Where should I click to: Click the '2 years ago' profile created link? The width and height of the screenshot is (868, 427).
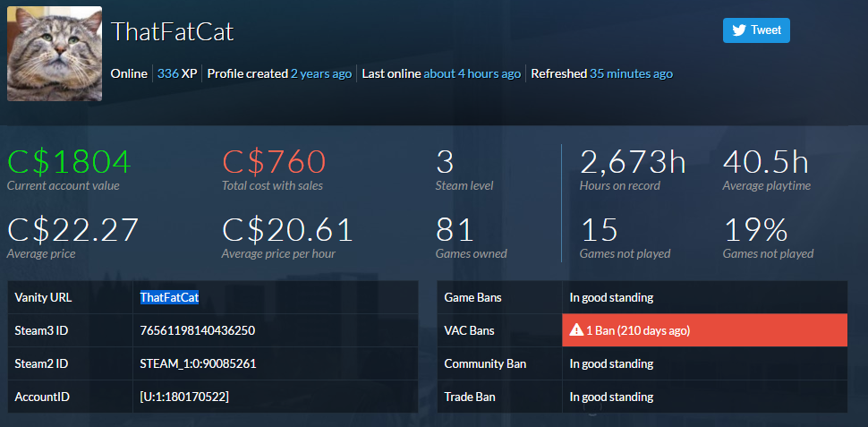pos(321,73)
